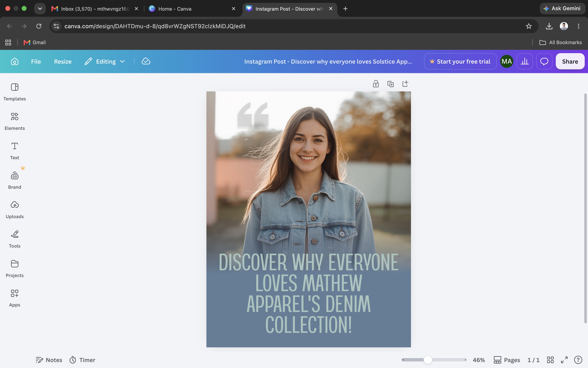This screenshot has width=588, height=368.
Task: Open the Apps panel
Action: 14,298
